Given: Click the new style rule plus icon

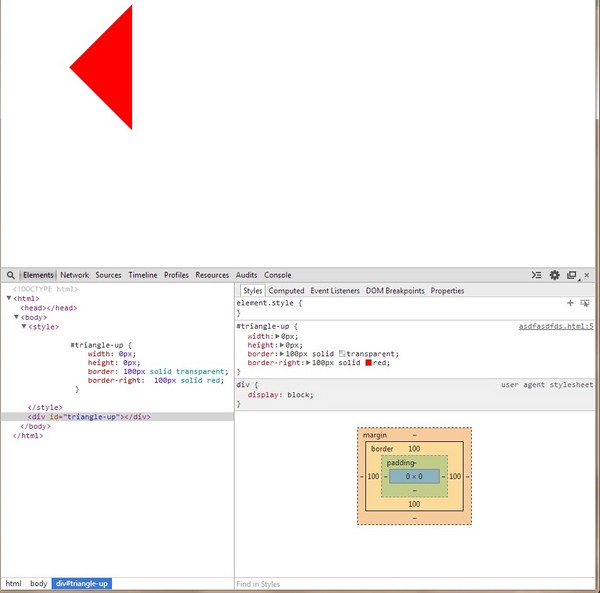Looking at the screenshot, I should tap(570, 302).
